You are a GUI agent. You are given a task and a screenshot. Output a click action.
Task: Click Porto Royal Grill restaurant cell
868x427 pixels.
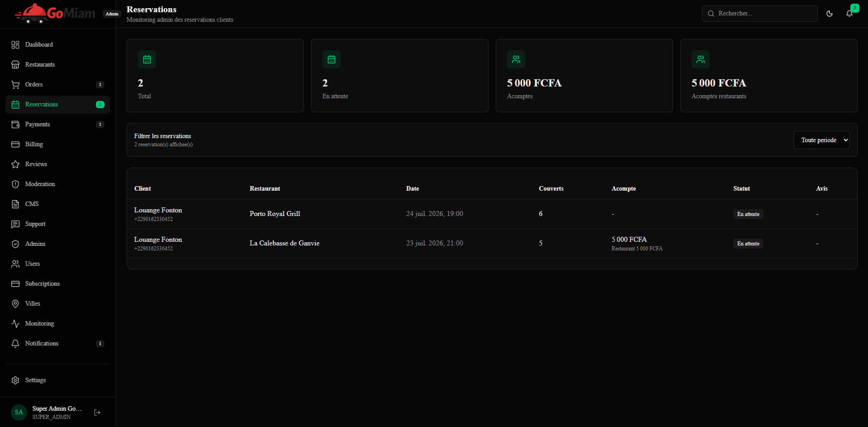point(275,214)
